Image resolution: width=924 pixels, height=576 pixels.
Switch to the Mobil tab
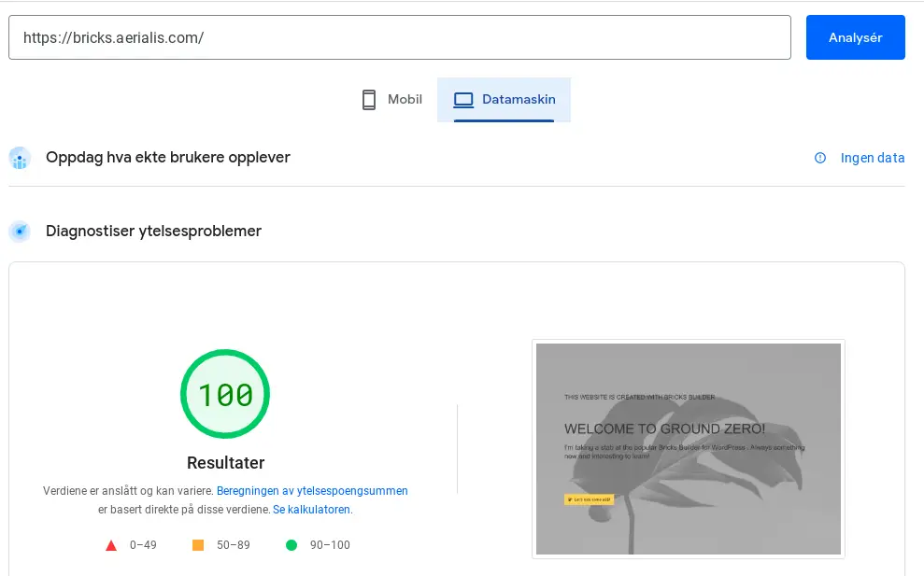[392, 100]
